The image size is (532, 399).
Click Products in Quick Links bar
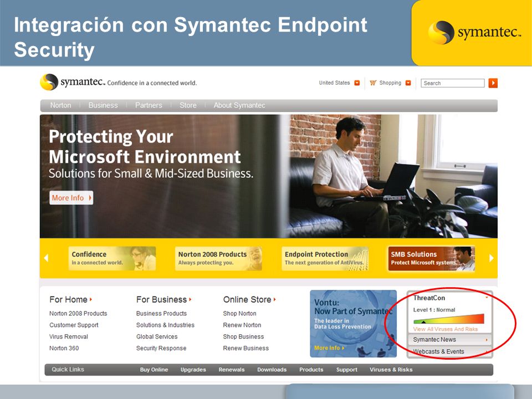tap(311, 370)
